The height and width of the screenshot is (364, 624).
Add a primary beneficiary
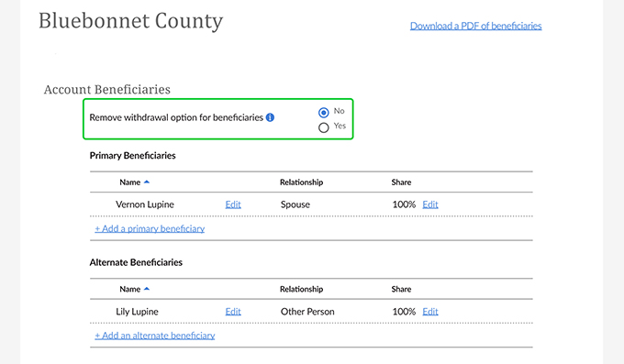point(150,228)
